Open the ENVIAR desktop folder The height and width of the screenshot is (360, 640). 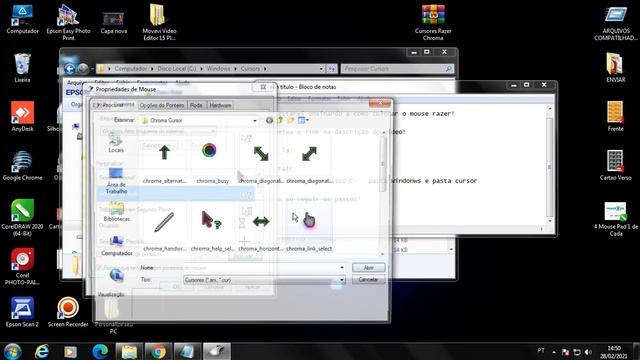(x=616, y=68)
